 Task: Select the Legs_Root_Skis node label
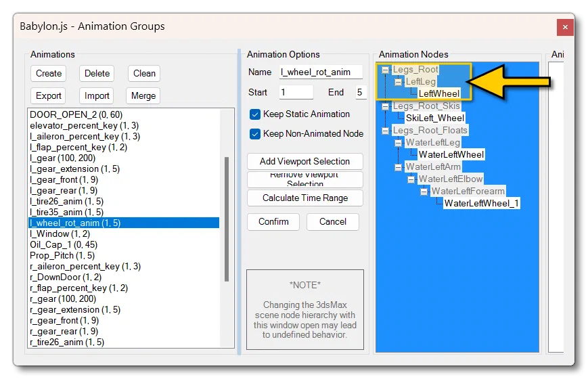[426, 106]
